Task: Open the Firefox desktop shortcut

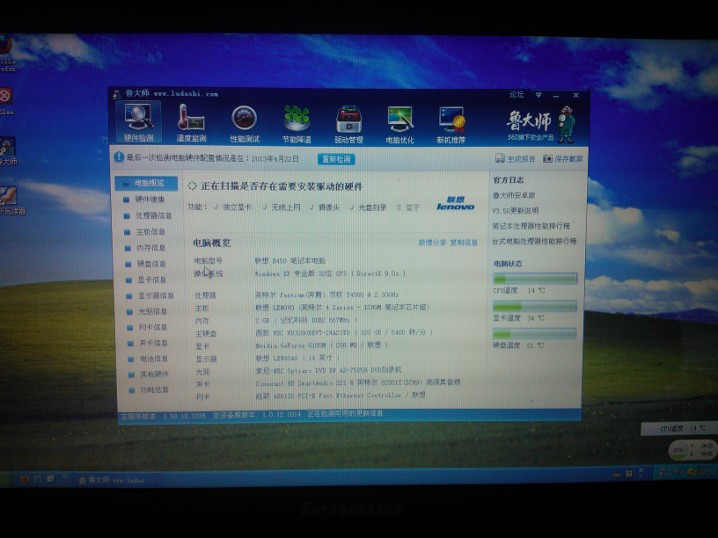Action: pos(5,53)
